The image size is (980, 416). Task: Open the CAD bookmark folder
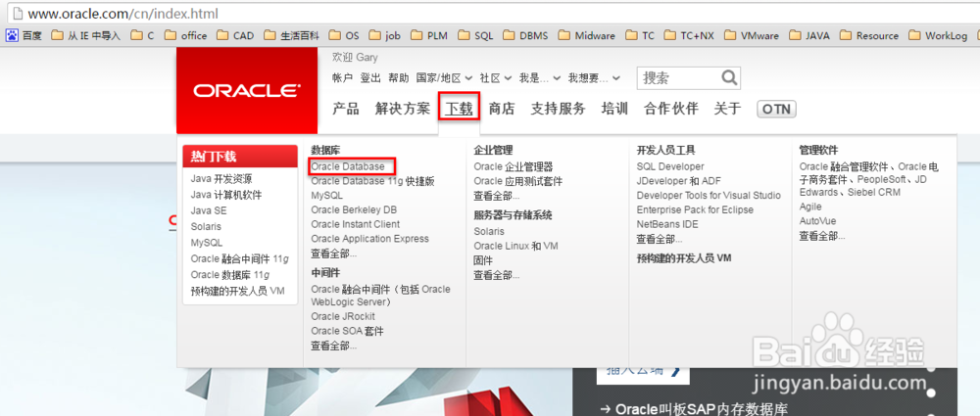tap(235, 35)
